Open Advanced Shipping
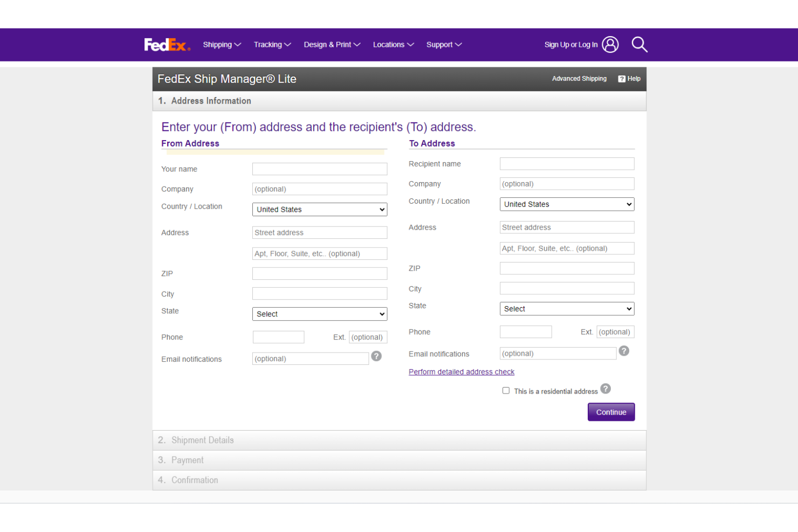Image resolution: width=798 pixels, height=532 pixels. (x=579, y=79)
